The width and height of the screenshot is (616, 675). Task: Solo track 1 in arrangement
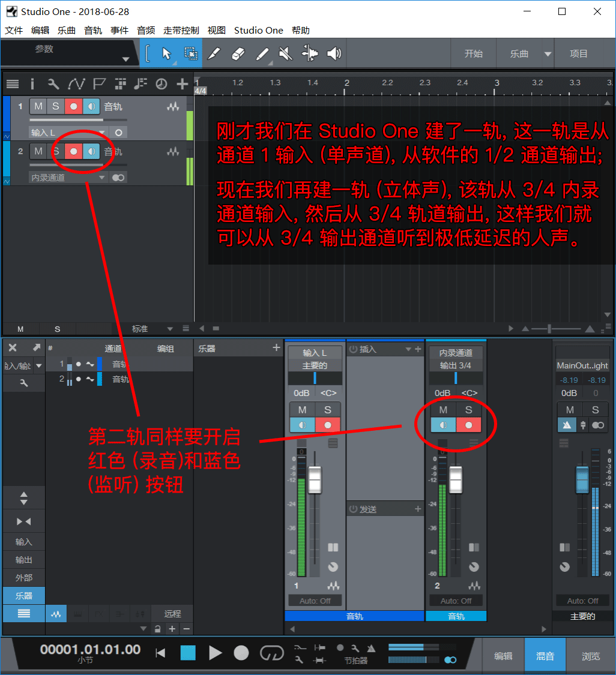pyautogui.click(x=56, y=106)
